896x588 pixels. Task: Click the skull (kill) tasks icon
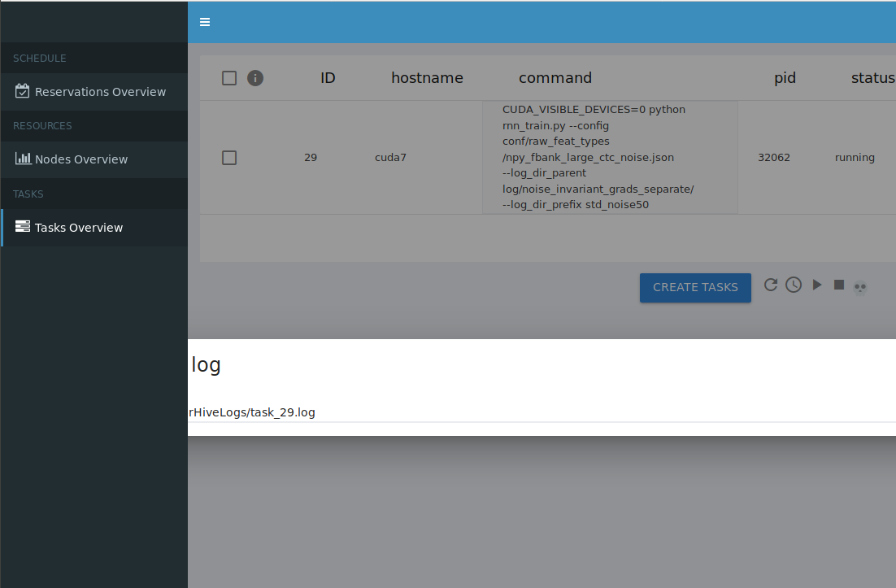[x=860, y=287]
